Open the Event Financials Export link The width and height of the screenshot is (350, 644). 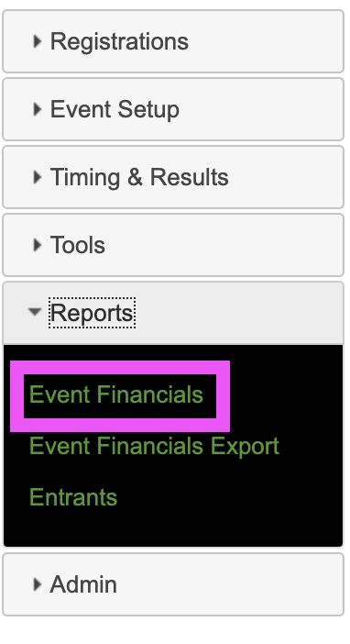click(x=154, y=446)
